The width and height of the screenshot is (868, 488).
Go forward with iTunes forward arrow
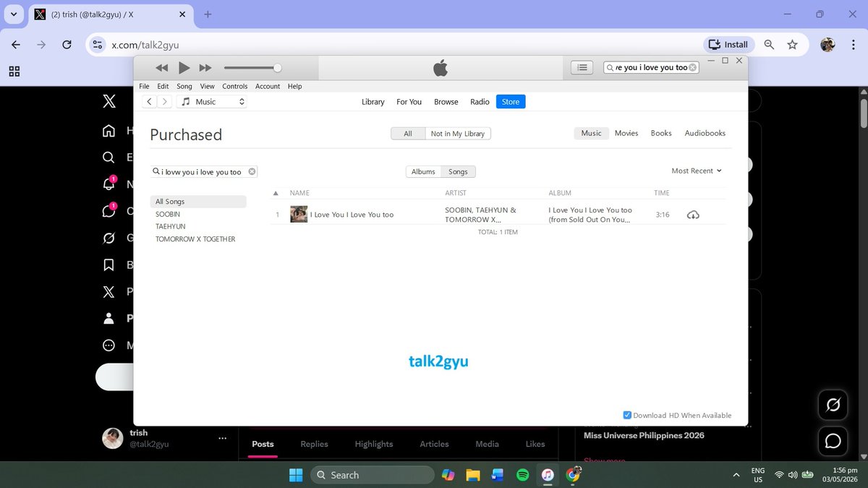tap(165, 102)
